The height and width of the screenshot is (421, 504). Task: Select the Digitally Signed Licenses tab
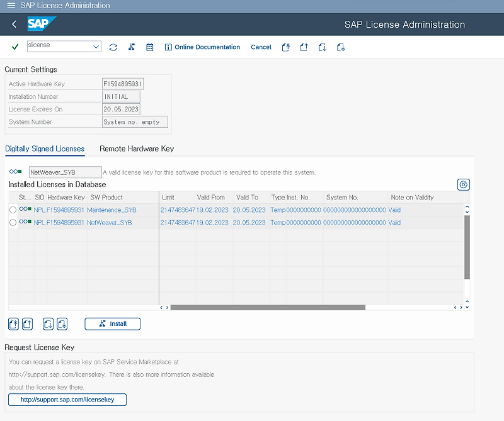[45, 149]
